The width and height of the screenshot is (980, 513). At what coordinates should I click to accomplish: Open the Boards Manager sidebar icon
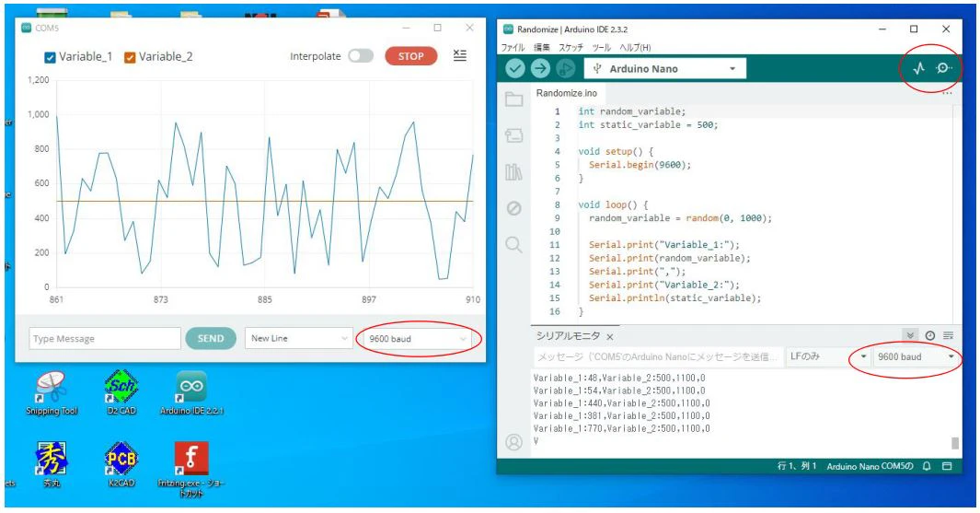click(513, 135)
